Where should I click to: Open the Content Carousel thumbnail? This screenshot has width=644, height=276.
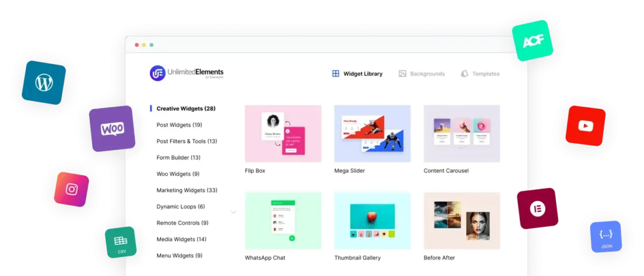[462, 133]
